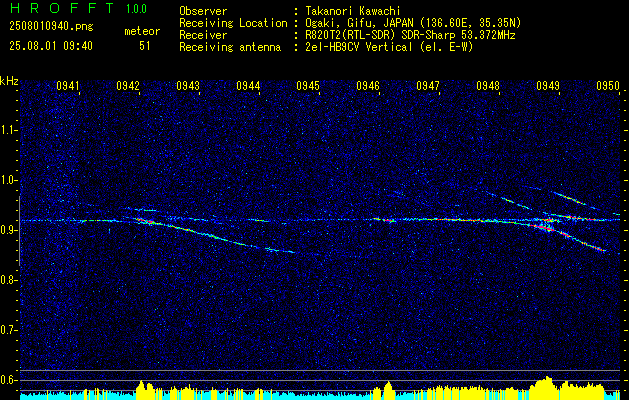The image size is (629, 400).
Task: Click the 0942 time marker
Action: [x=128, y=86]
